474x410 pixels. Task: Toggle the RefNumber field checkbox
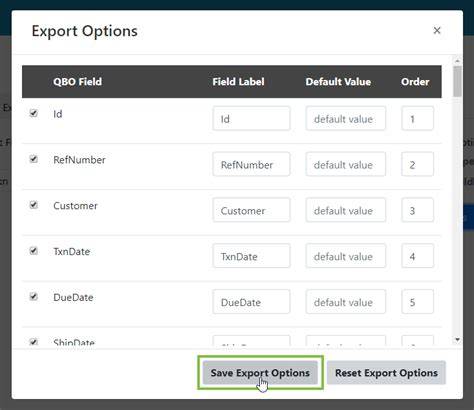(x=34, y=159)
